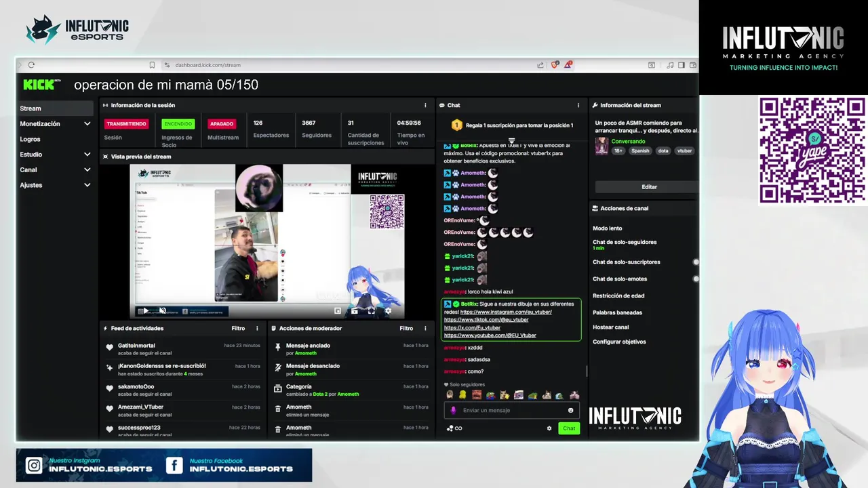This screenshot has width=868, height=488.
Task: Open Palabras baneadas setting
Action: [x=617, y=312]
